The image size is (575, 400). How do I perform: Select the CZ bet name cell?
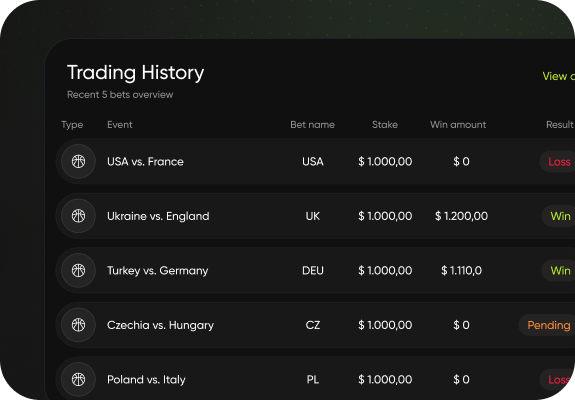point(313,325)
